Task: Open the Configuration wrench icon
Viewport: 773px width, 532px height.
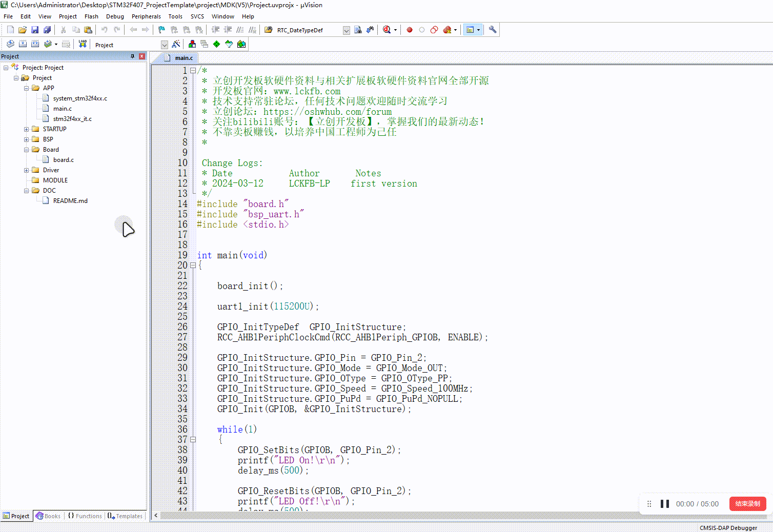Action: click(x=493, y=30)
